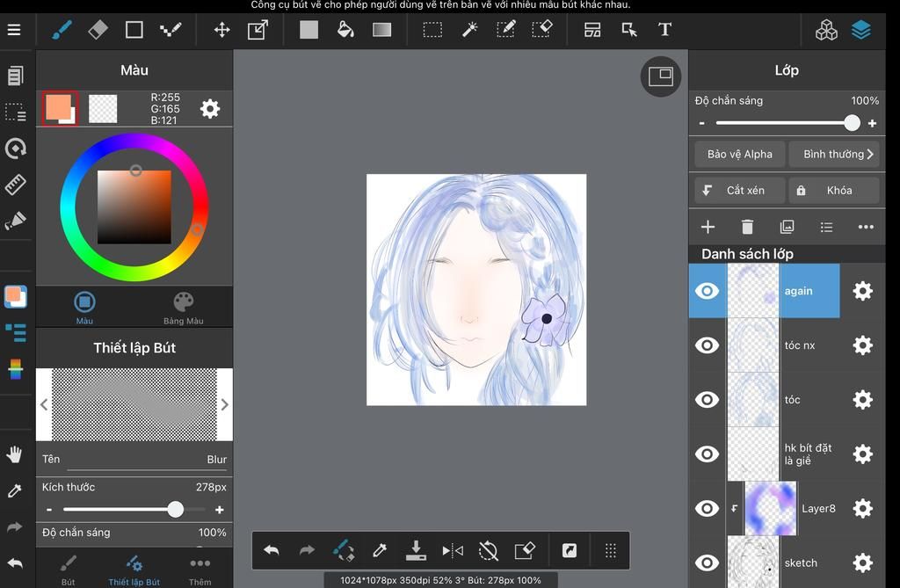The height and width of the screenshot is (588, 900).
Task: Open the Bình thường blend mode dropdown
Action: (834, 155)
